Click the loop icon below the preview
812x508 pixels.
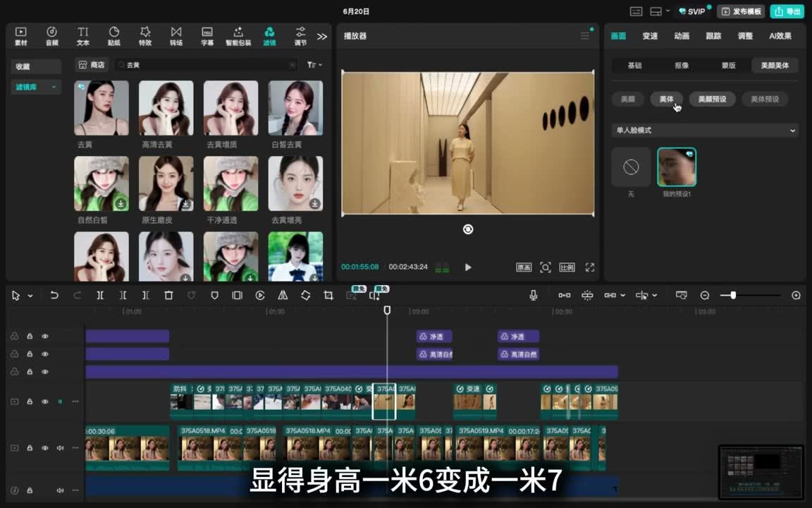[x=467, y=229]
